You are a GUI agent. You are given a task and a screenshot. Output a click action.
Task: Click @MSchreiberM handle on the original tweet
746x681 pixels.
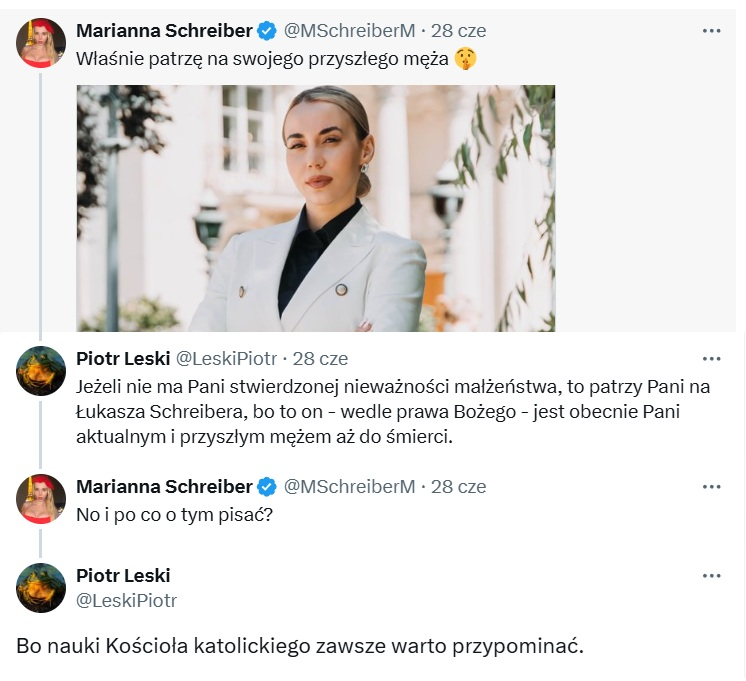[350, 31]
